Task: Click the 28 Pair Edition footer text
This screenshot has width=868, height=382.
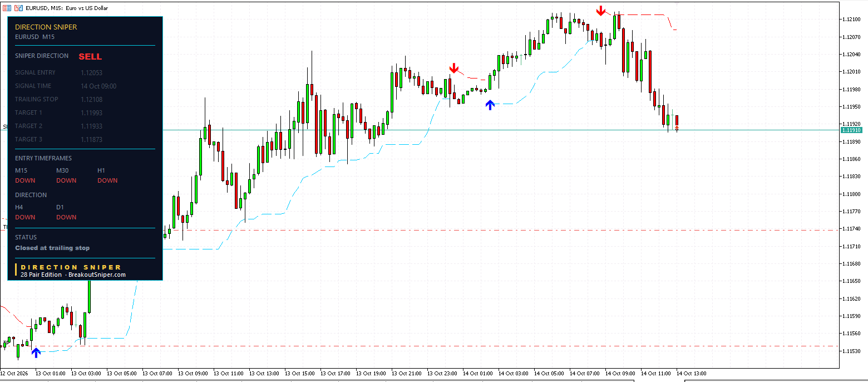Action: 41,275
